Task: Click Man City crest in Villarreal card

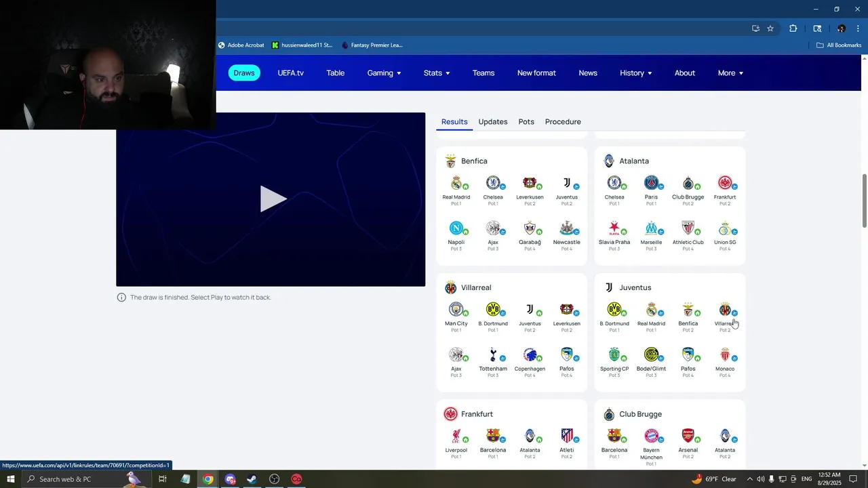Action: click(x=456, y=309)
